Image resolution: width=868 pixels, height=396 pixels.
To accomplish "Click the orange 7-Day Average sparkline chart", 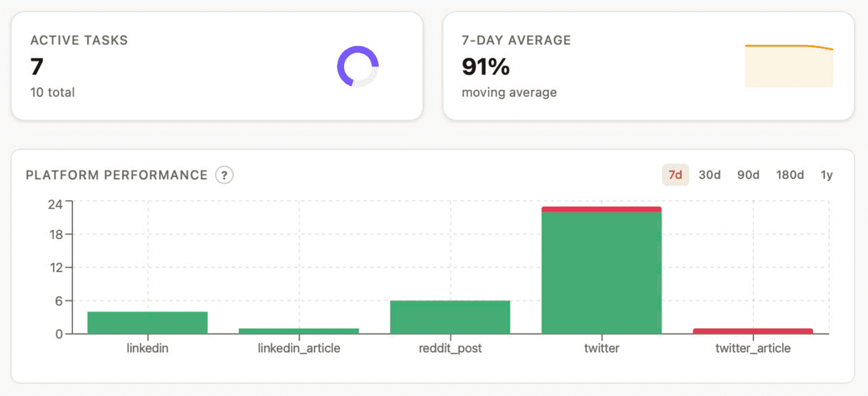I will point(789,64).
